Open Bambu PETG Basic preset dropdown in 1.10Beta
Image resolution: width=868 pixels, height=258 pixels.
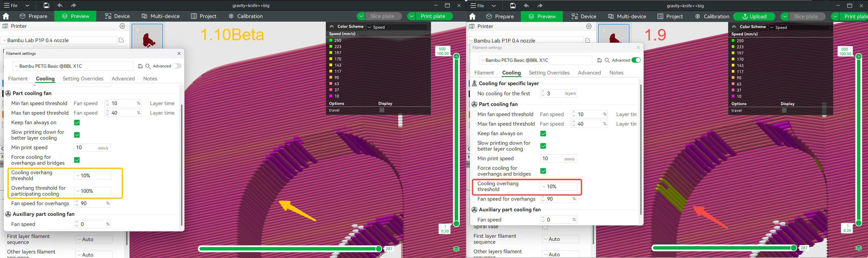click(x=73, y=66)
